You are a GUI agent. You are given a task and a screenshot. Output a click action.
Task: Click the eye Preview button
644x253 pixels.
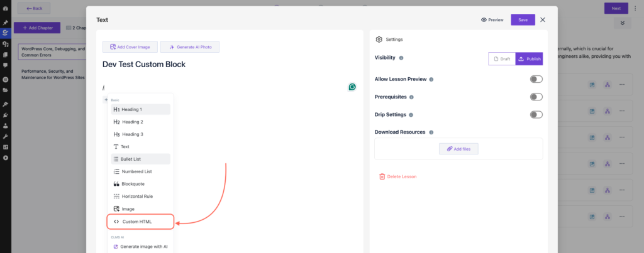coord(492,20)
